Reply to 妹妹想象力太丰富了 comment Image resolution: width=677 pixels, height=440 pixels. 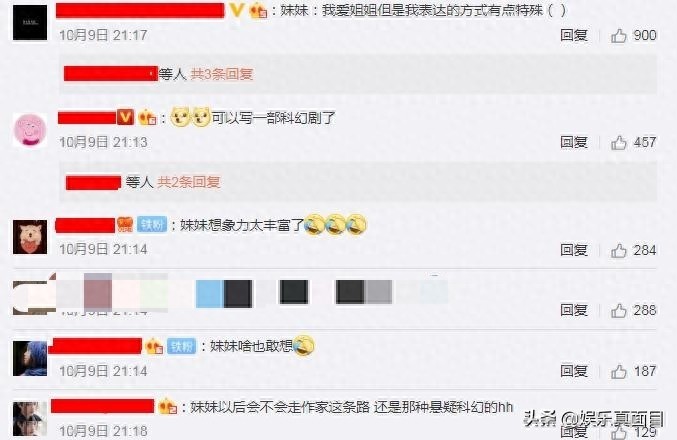point(574,250)
